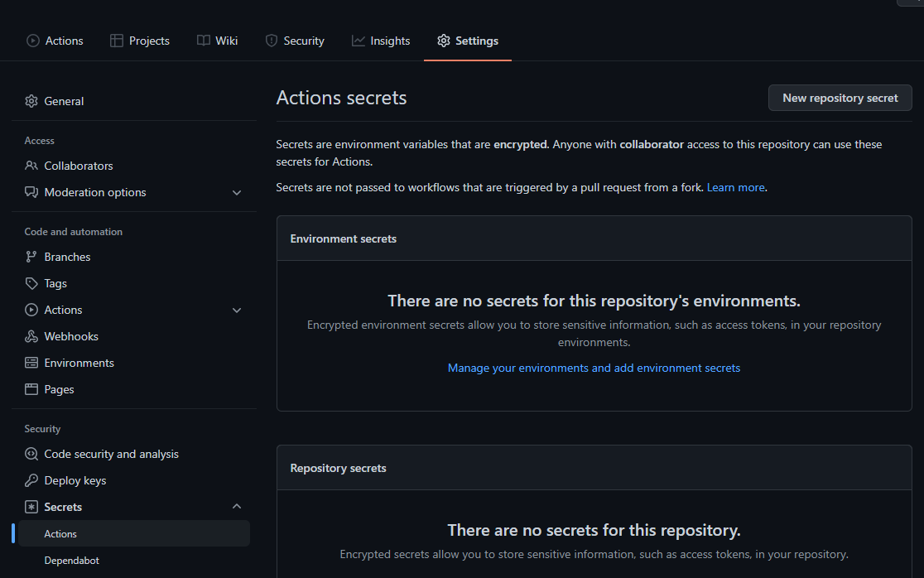Go to Webhooks settings
This screenshot has height=578, width=924.
(x=134, y=336)
